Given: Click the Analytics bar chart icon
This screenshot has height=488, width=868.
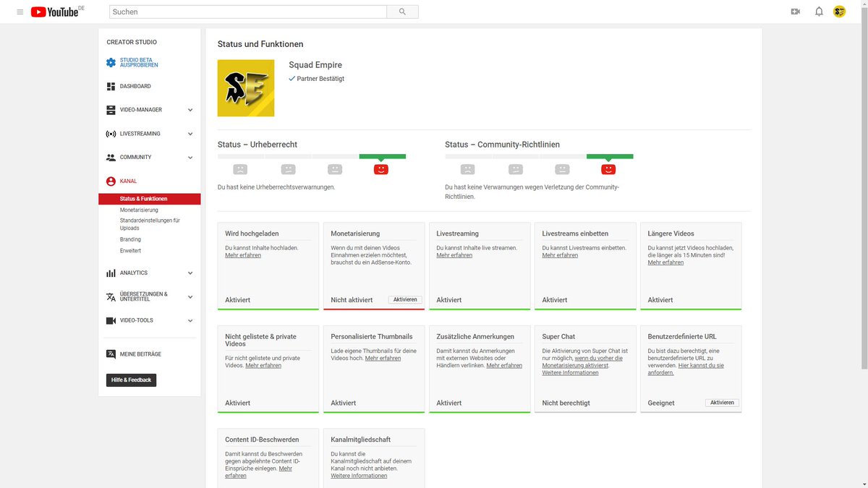Looking at the screenshot, I should [x=111, y=273].
